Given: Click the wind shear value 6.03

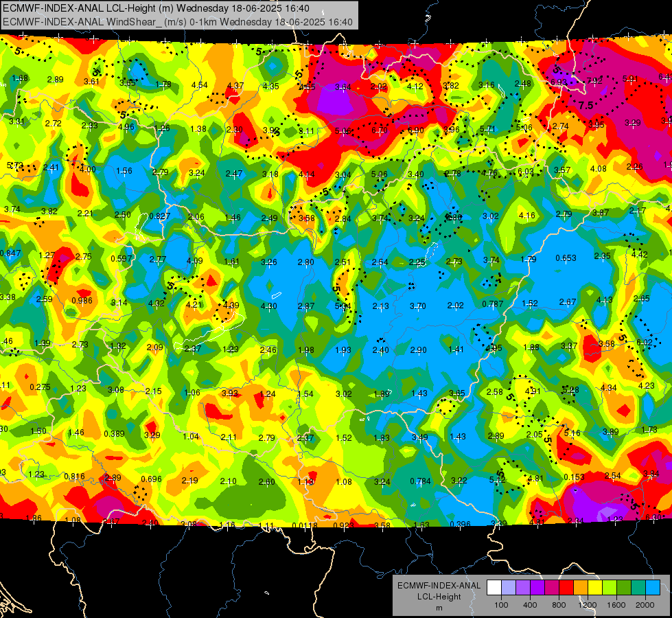Looking at the screenshot, I should click(x=526, y=172).
